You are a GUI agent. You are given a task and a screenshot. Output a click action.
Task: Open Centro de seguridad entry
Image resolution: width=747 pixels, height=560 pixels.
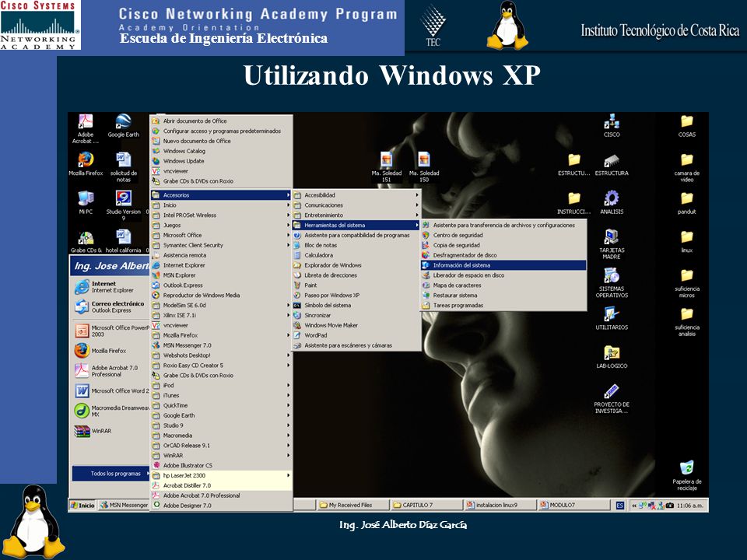[x=503, y=235]
